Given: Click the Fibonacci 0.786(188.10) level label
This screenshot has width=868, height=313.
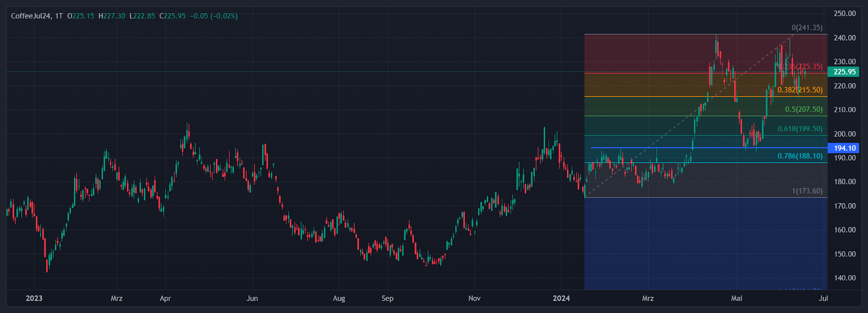Looking at the screenshot, I should point(800,156).
